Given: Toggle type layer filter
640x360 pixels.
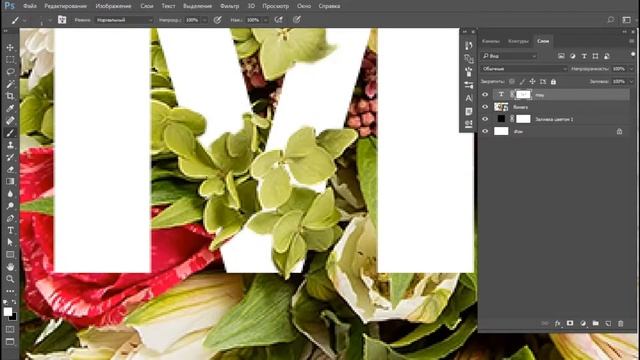Looking at the screenshot, I should click(x=584, y=56).
